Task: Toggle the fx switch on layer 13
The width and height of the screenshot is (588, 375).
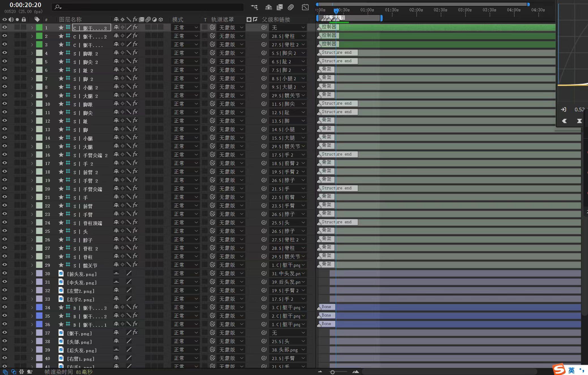Action: (x=135, y=129)
